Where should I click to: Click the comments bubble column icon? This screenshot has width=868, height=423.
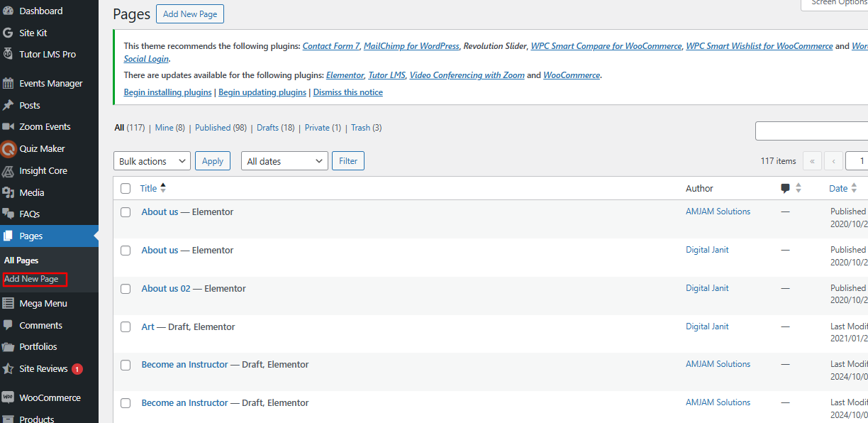pyautogui.click(x=785, y=188)
